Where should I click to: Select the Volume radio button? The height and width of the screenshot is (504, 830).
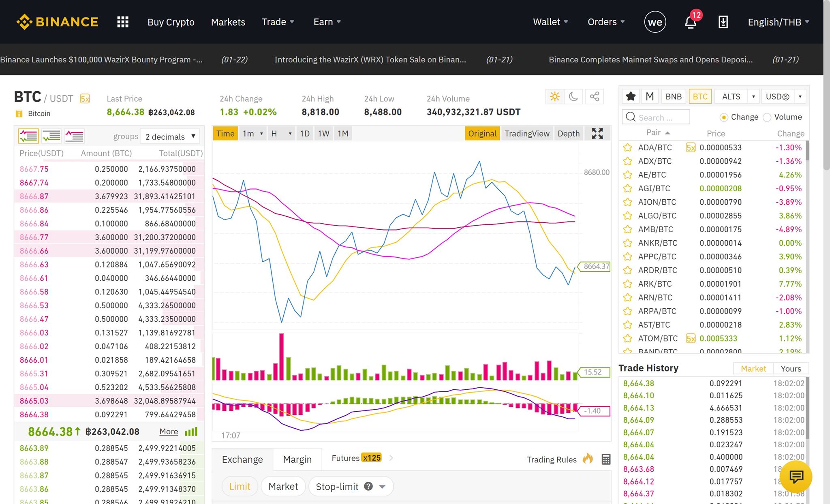pyautogui.click(x=767, y=117)
